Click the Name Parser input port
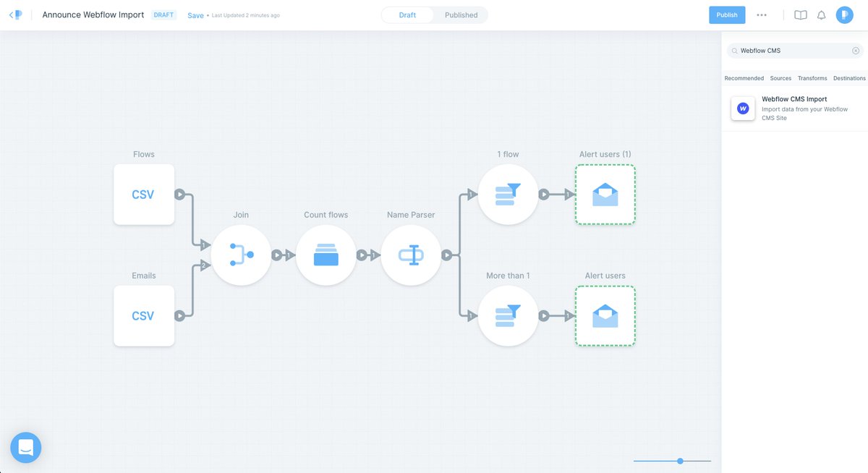Viewport: 868px width, 473px height. coord(375,255)
